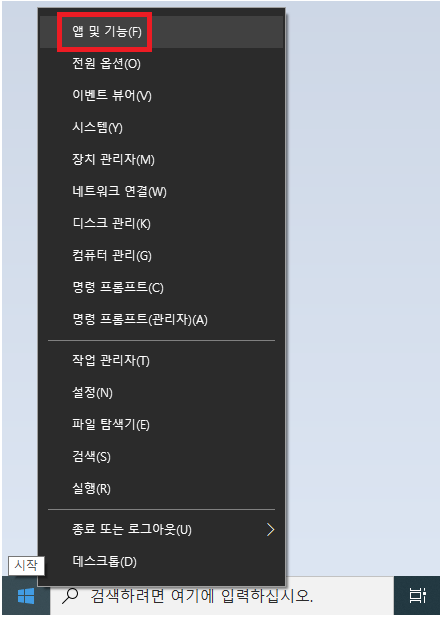442x618 pixels.
Task: Click the taskbar search input field
Action: (222, 596)
